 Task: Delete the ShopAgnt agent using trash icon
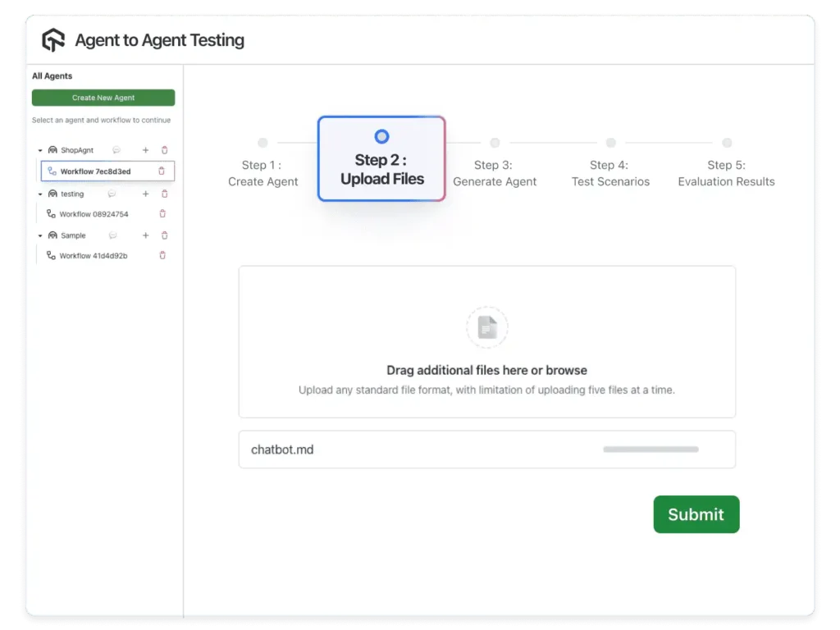[x=164, y=150]
